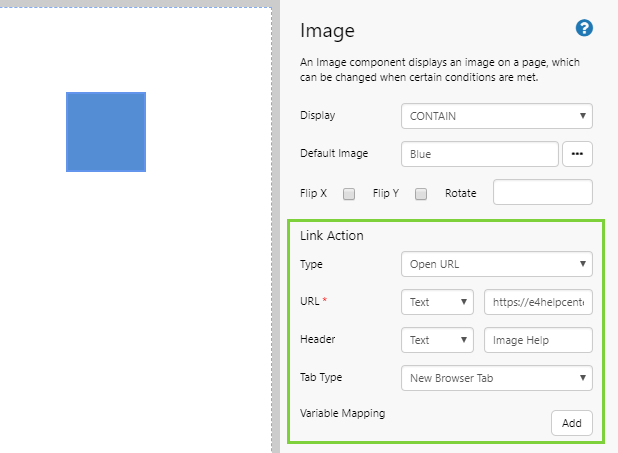
Task: Click the Variable Mapping label
Action: point(342,412)
